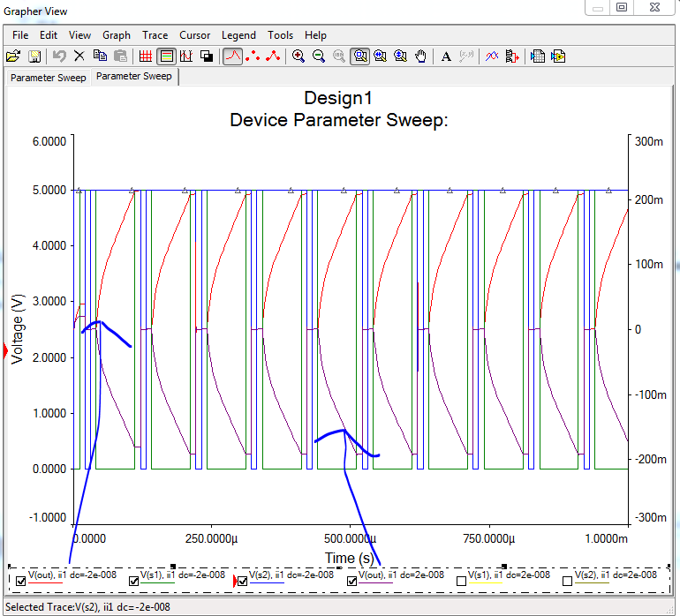Click the blue V(s2) dc=-2e-008 legend line
This screenshot has height=616, width=680.
(267, 583)
